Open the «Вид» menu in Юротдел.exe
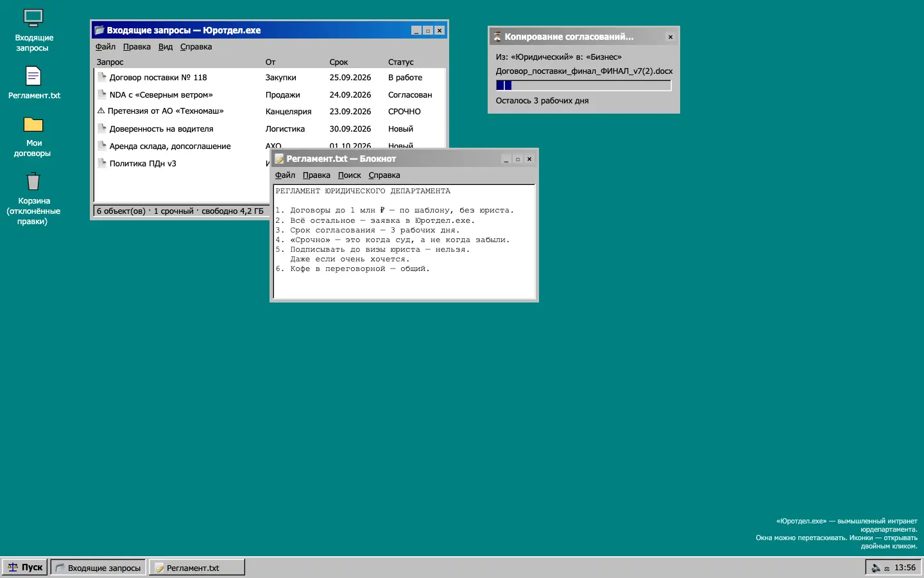Image resolution: width=924 pixels, height=578 pixels. coord(166,47)
